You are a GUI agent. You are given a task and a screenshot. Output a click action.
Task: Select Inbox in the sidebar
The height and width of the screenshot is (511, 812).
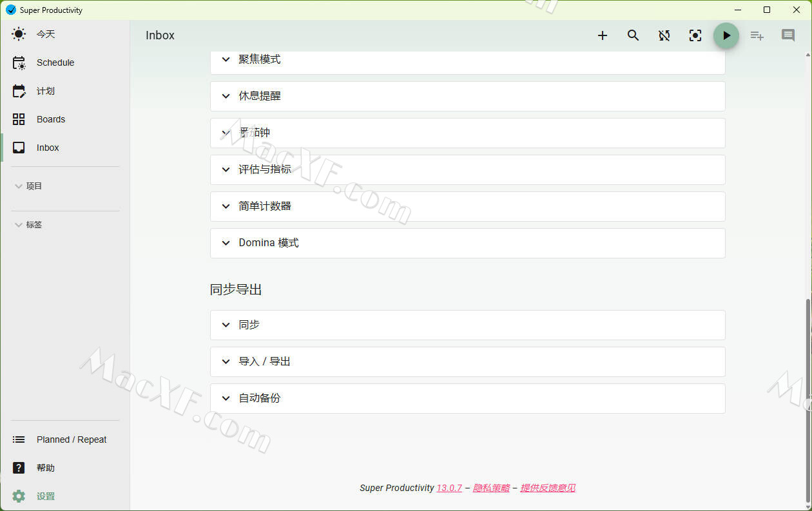coord(65,148)
